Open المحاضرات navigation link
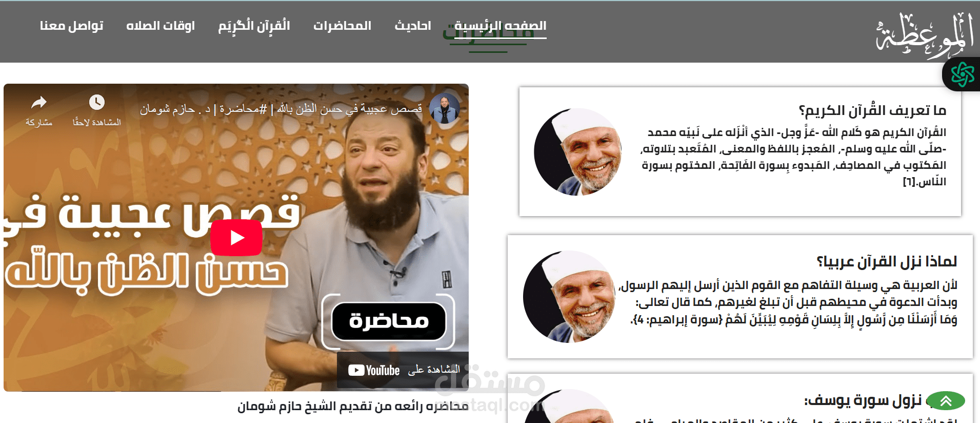This screenshot has height=423, width=980. tap(342, 26)
